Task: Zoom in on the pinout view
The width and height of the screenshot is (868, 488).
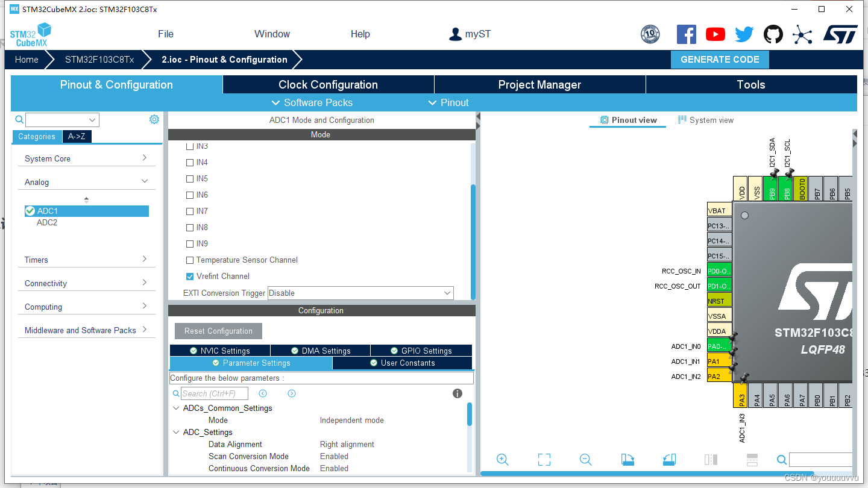Action: click(x=502, y=460)
